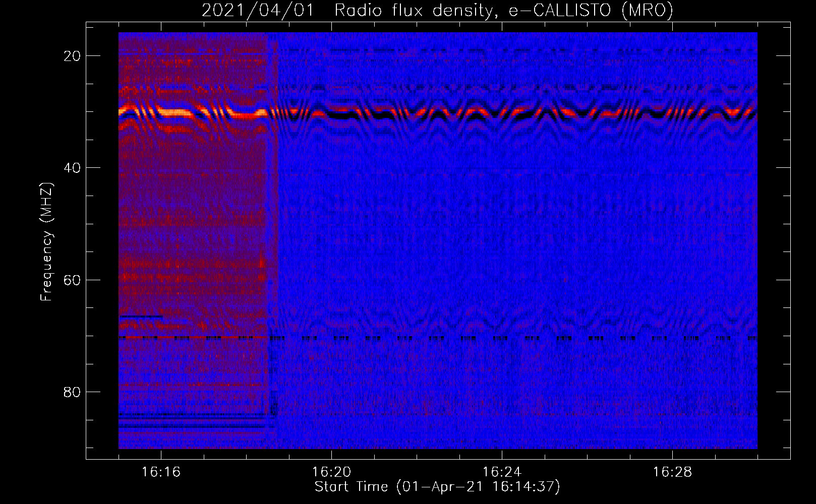Click the 'Start Time (01-Apr-21 16:14:37)' axis label
The height and width of the screenshot is (504, 816).
click(437, 487)
